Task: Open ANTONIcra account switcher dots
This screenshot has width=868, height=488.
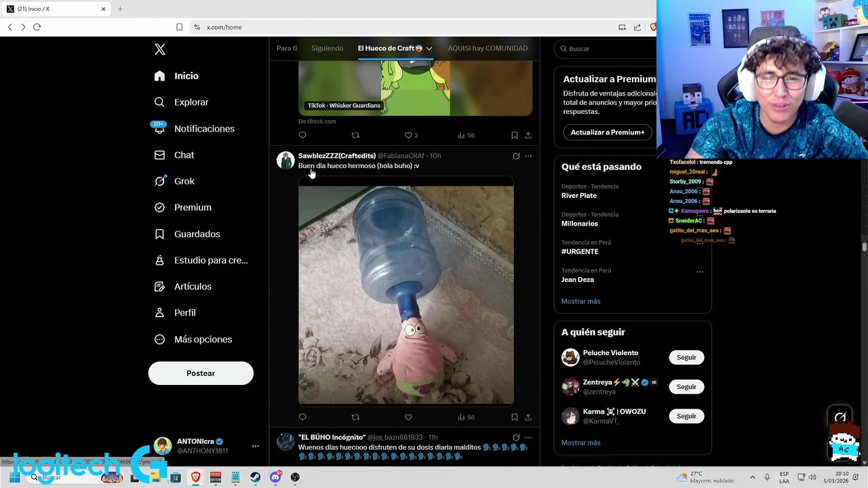Action: click(x=256, y=446)
